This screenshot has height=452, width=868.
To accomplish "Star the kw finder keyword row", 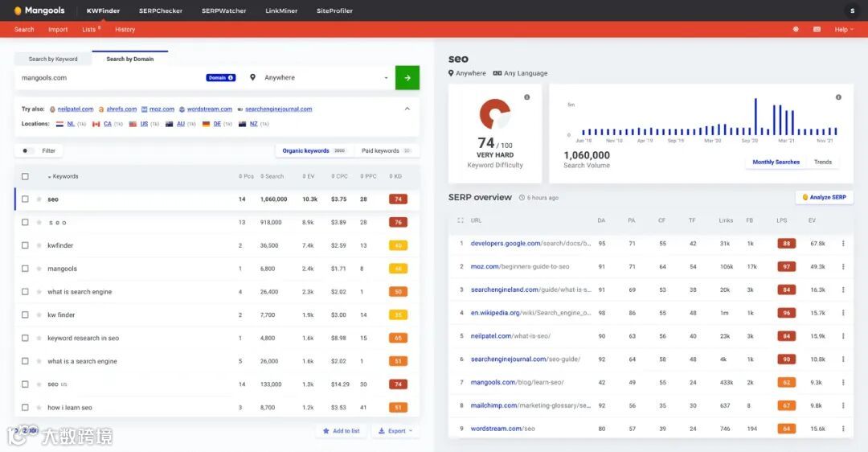I will click(x=39, y=314).
